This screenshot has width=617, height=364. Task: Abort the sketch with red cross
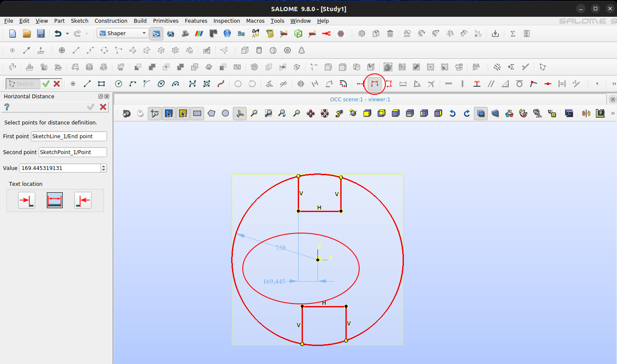pos(57,84)
